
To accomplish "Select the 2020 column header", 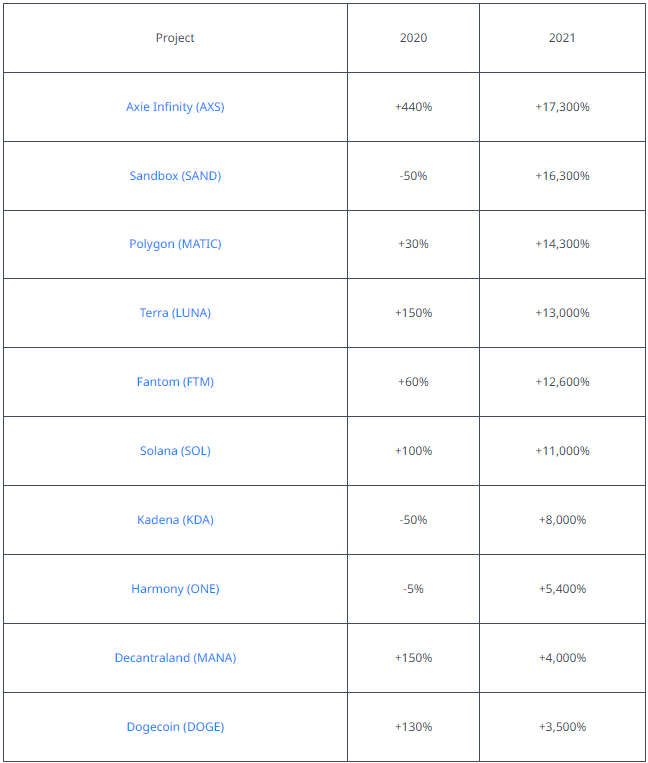I will coord(413,38).
